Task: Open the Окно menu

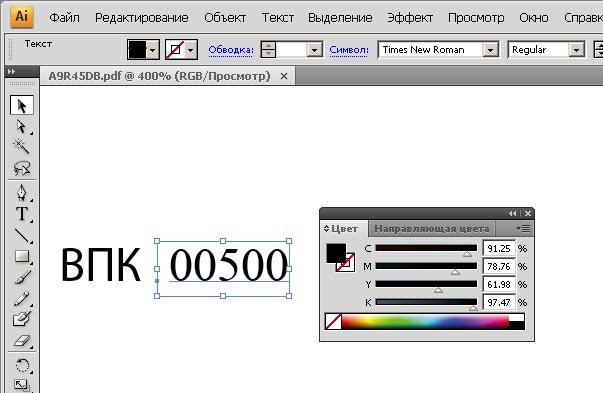Action: point(534,18)
